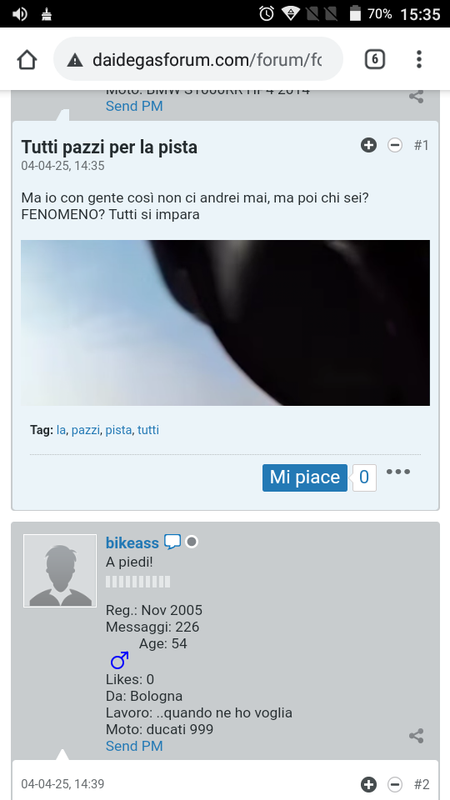Open the 'pazzi' tag link
The width and height of the screenshot is (450, 800).
86,430
